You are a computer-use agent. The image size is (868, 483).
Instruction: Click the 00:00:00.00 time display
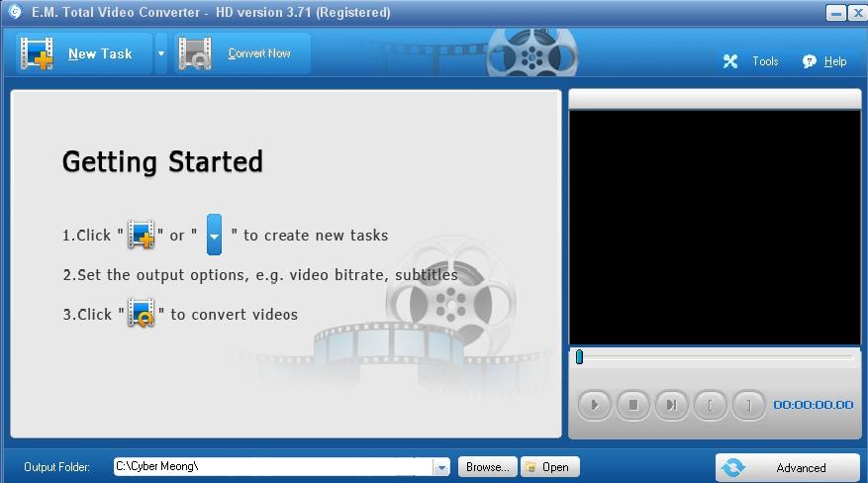[814, 405]
